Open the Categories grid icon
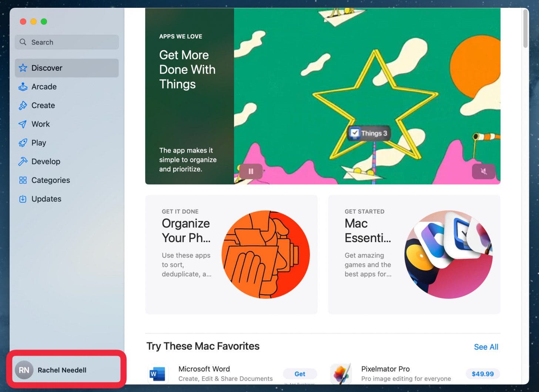This screenshot has width=539, height=392. click(x=23, y=180)
